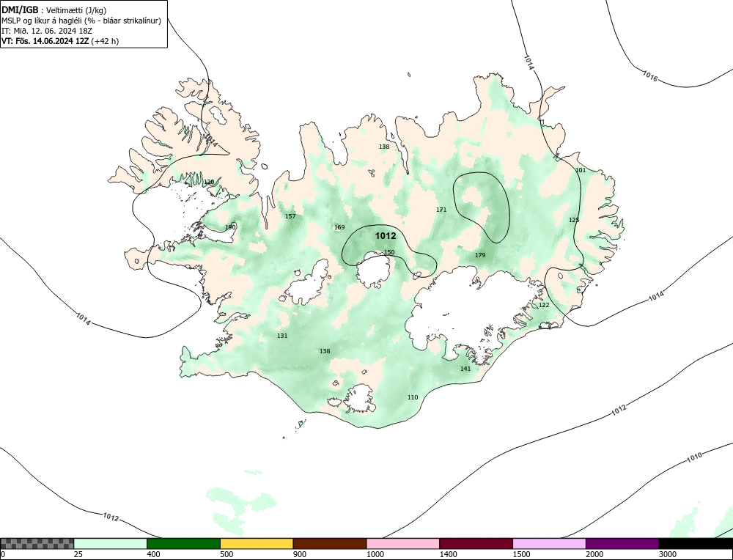733x560 pixels.
Task: Click the dark green 400–500 legend swatch
Action: click(x=183, y=544)
